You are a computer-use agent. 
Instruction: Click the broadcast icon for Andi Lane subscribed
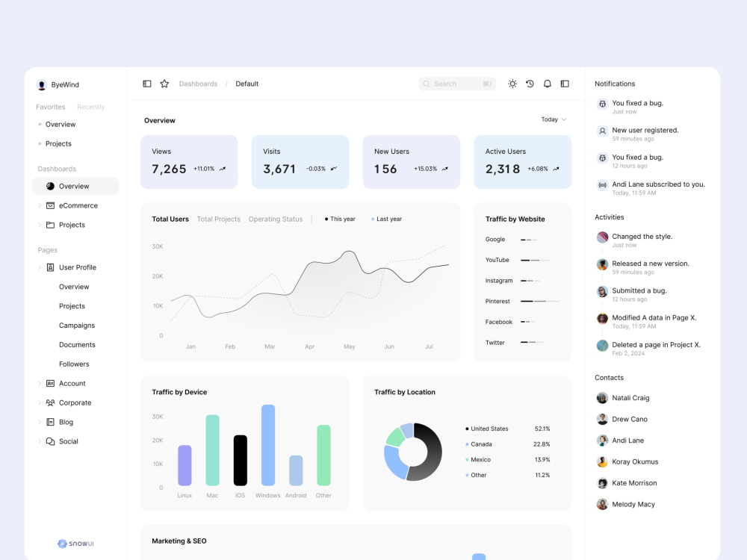[x=602, y=185]
